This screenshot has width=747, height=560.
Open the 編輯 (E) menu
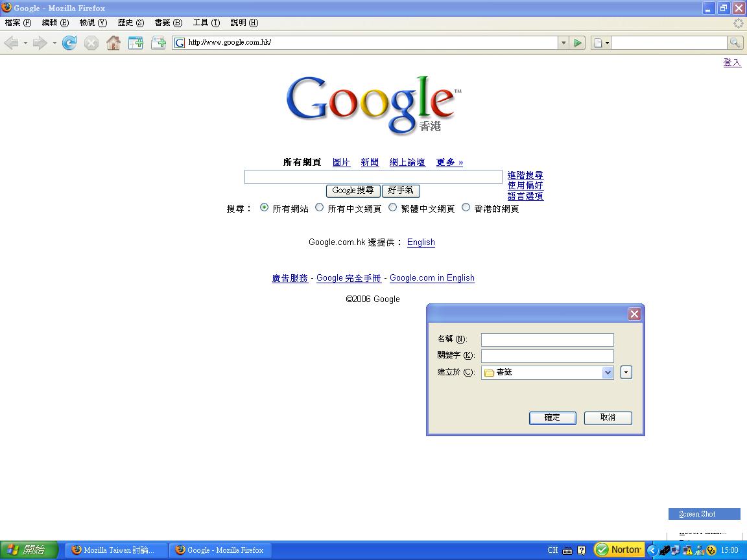tap(55, 23)
